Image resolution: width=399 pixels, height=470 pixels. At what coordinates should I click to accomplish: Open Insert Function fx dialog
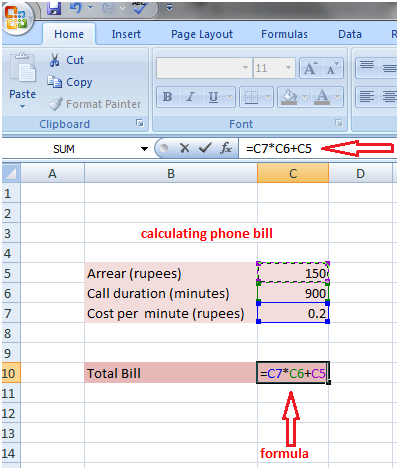[x=226, y=148]
